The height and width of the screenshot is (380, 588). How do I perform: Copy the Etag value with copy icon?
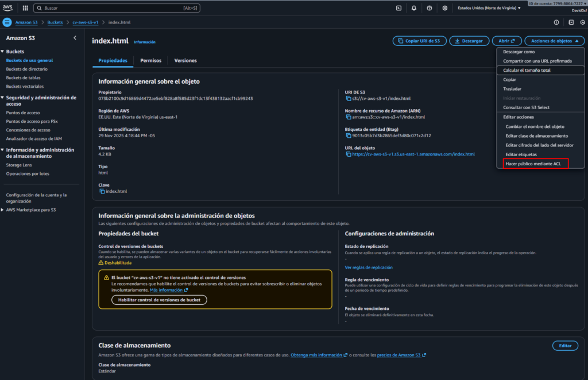tap(348, 135)
